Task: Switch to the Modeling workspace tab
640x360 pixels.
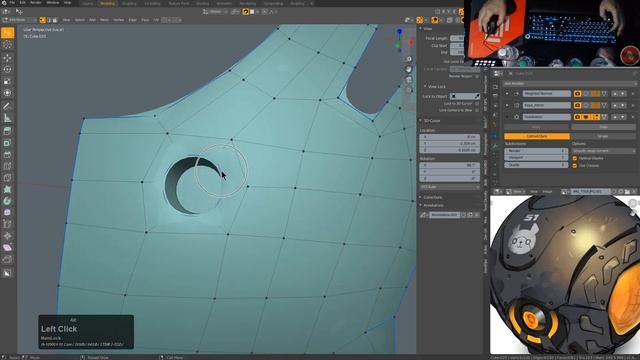Action: 108,3
